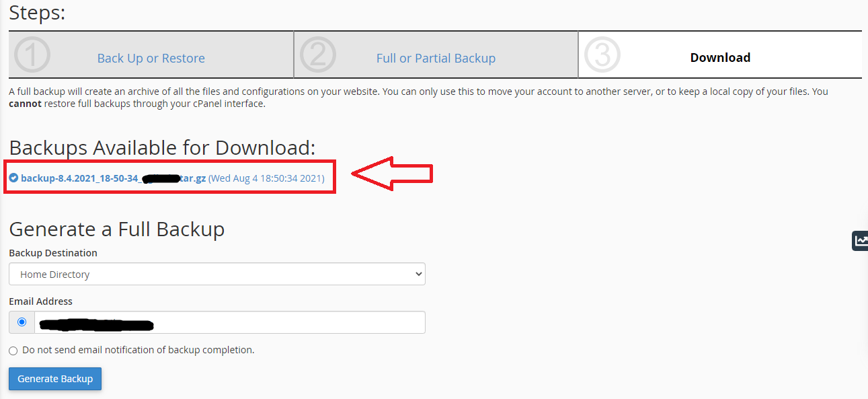Click the step 3 circle number icon
Viewport: 868px width, 399px height.
click(602, 55)
